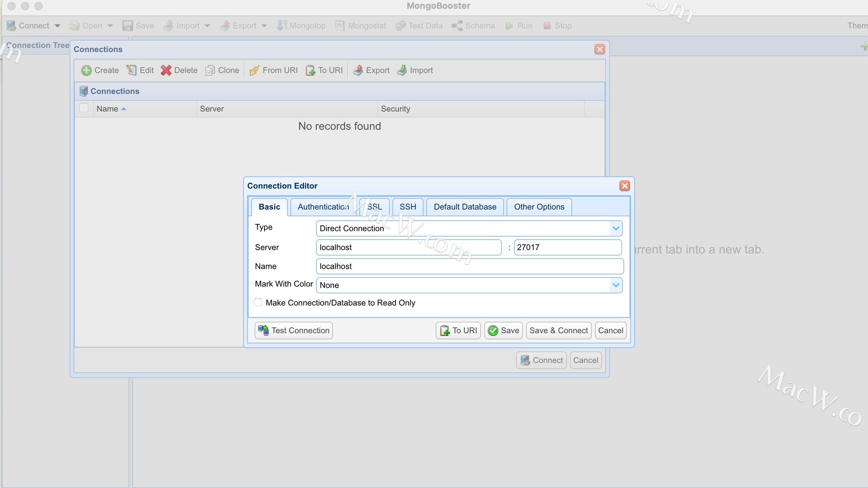Add new tab with green plus icon
This screenshot has width=868, height=488.
click(x=863, y=46)
